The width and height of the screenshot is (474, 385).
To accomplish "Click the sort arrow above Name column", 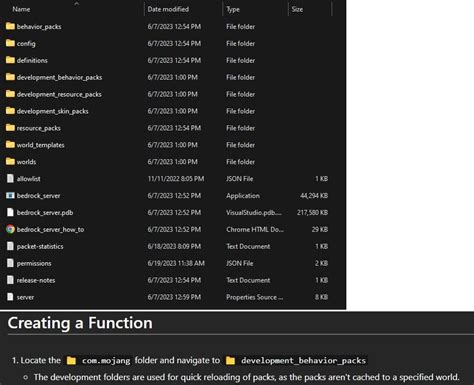I will point(77,4).
